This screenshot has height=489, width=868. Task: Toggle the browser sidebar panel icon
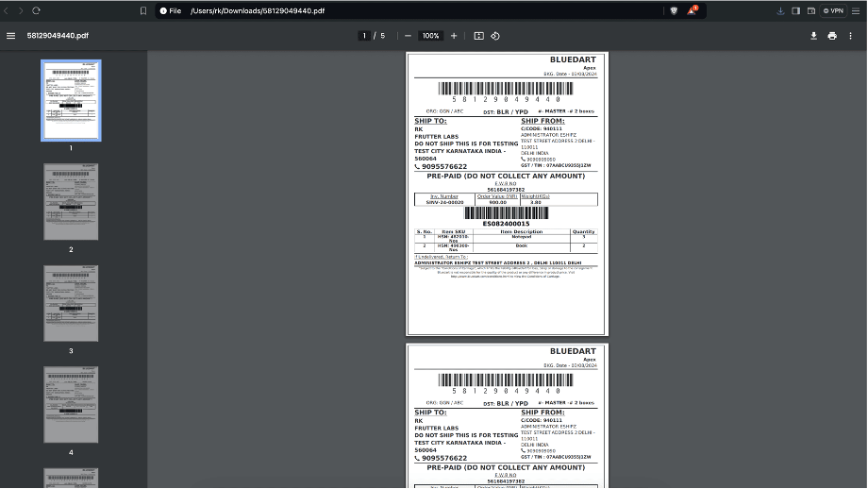(796, 10)
